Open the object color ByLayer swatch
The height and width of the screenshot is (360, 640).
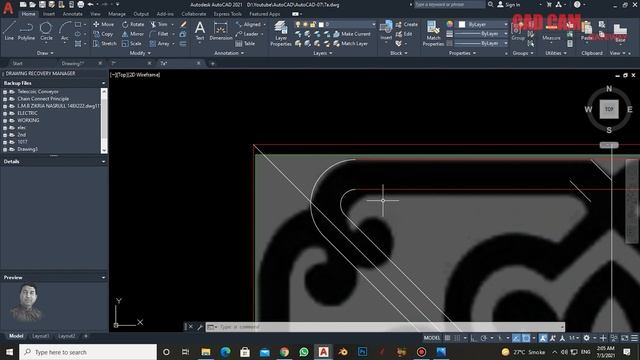462,24
